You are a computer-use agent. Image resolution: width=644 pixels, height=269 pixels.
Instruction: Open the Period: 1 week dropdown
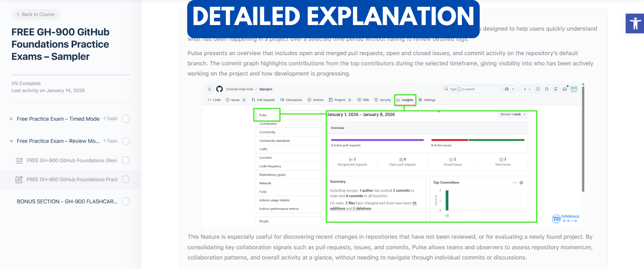click(x=513, y=114)
